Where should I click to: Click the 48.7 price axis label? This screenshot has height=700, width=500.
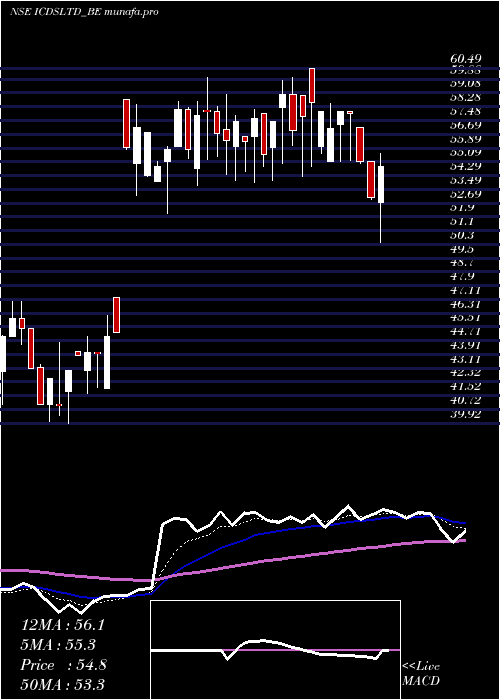point(462,263)
